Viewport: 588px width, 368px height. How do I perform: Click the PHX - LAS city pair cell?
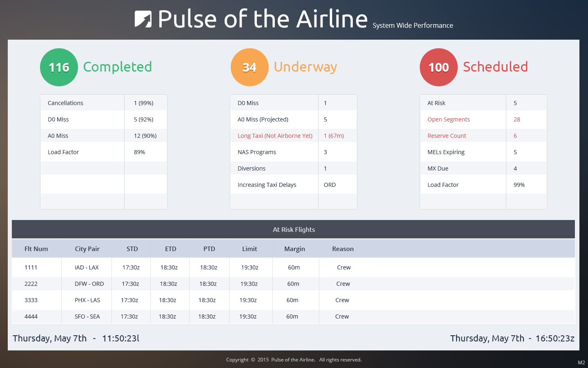pyautogui.click(x=87, y=300)
